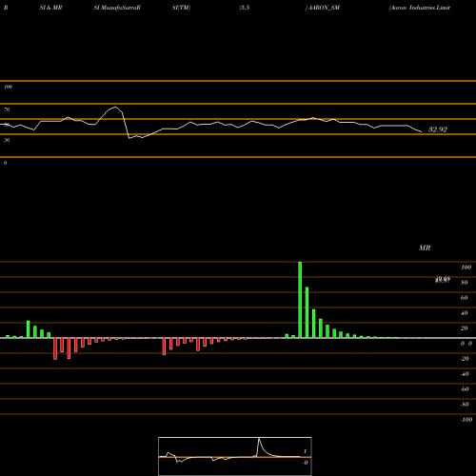The image size is (476, 476).
Task: Click the peak of the RSI line
Action: click(115, 107)
